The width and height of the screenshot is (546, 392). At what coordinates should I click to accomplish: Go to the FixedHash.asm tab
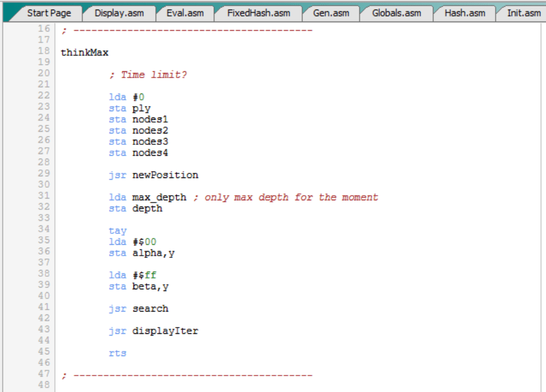258,13
